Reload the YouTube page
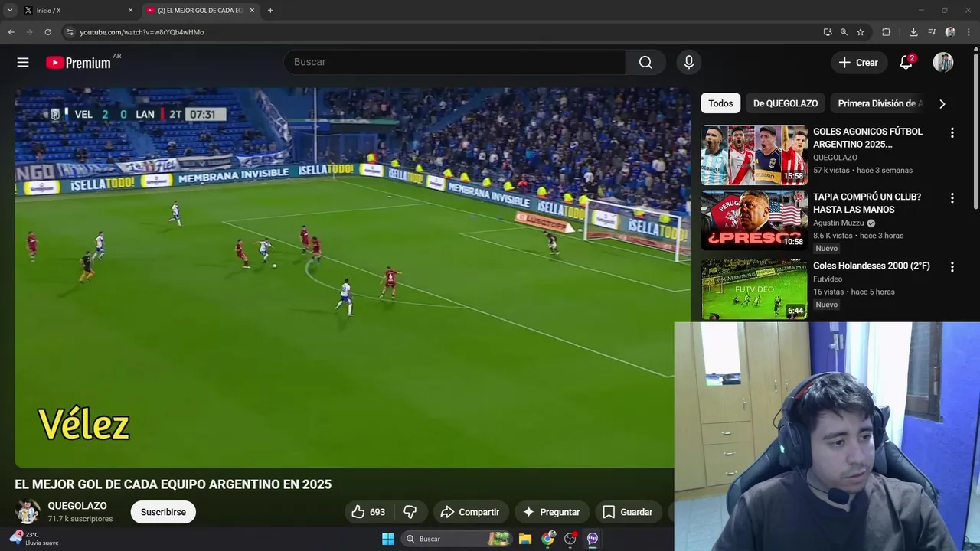Viewport: 980px width, 551px height. coord(47,32)
